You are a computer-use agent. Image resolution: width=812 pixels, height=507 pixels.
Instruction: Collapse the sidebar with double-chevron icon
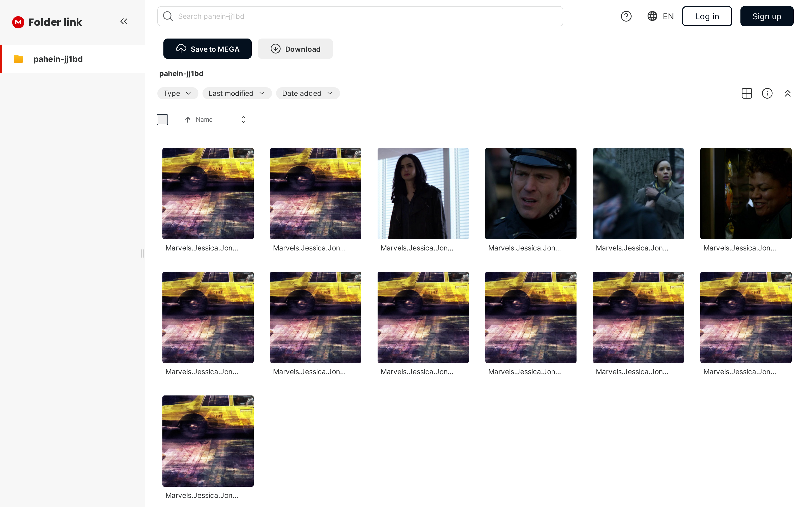click(124, 22)
